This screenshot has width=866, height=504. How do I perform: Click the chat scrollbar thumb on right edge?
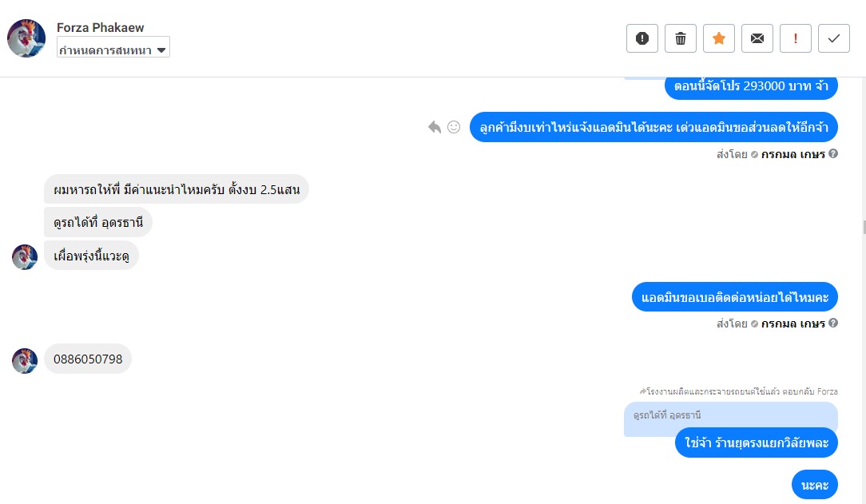pos(864,227)
